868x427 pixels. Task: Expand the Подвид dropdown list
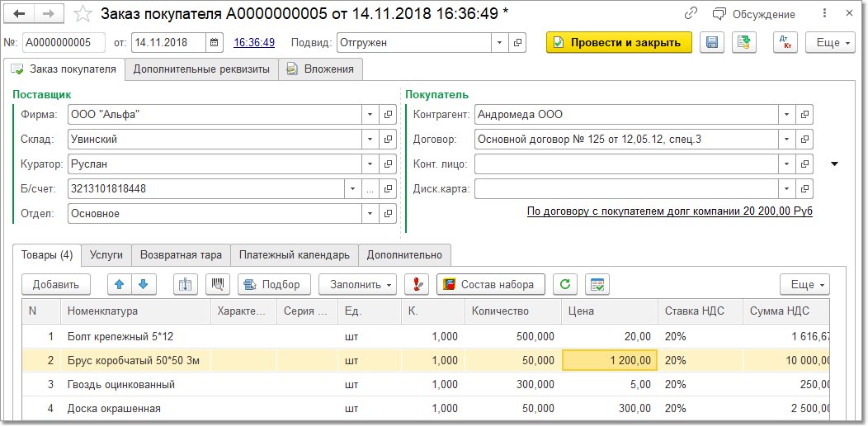pyautogui.click(x=499, y=43)
